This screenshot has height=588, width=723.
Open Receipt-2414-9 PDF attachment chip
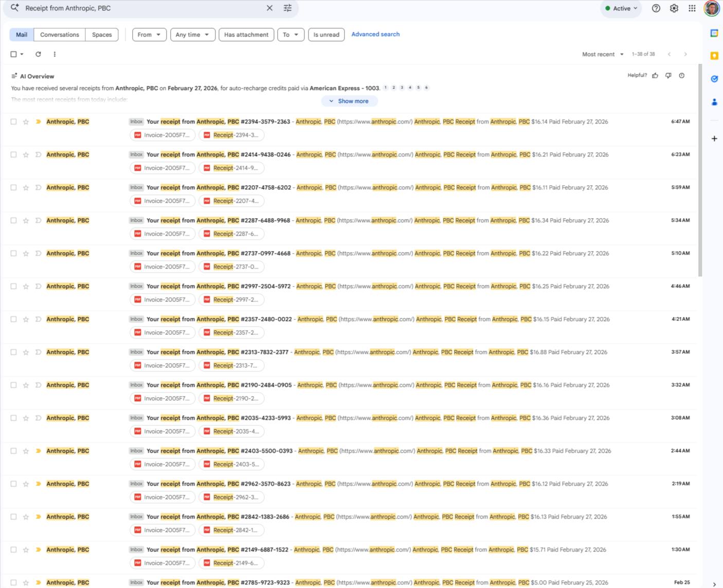point(231,168)
